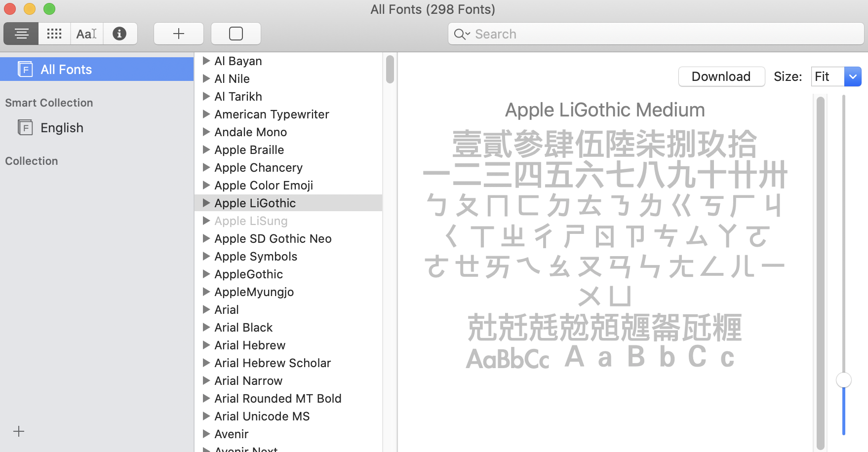868x452 pixels.
Task: Click the Apple LiGothic Medium preview title
Action: pyautogui.click(x=605, y=110)
